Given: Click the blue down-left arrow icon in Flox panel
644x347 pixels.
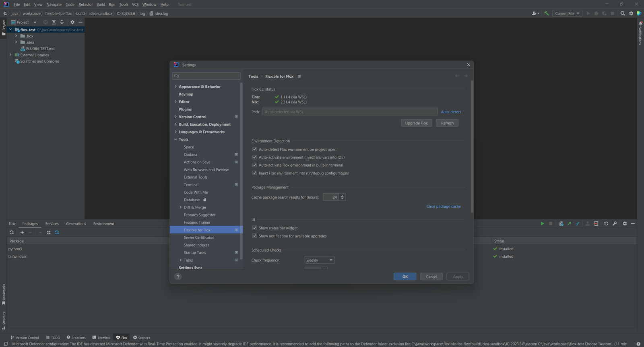Looking at the screenshot, I should pyautogui.click(x=578, y=223).
